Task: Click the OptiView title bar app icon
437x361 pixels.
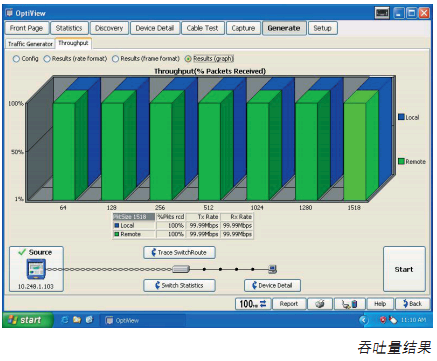Action: tap(9, 13)
